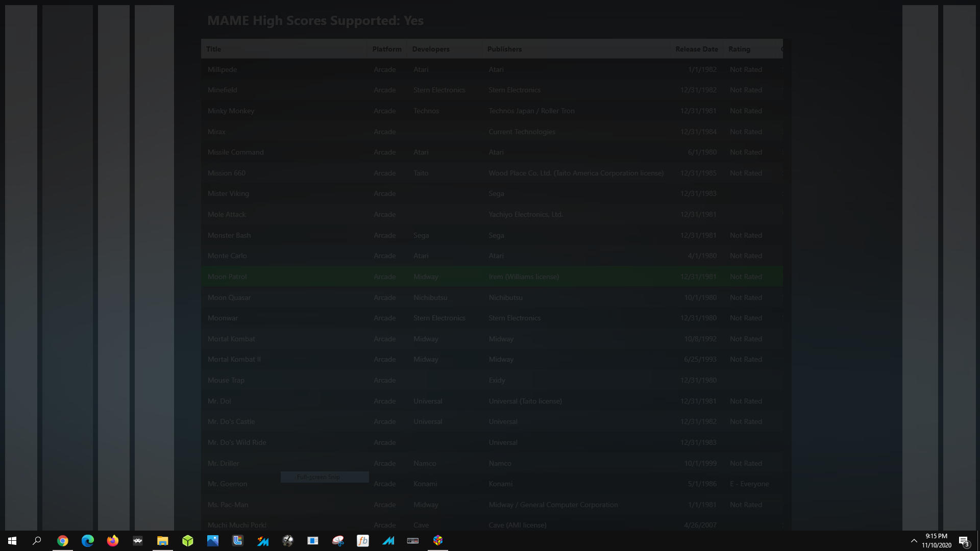
Task: Sort games by Title column header
Action: pos(284,49)
